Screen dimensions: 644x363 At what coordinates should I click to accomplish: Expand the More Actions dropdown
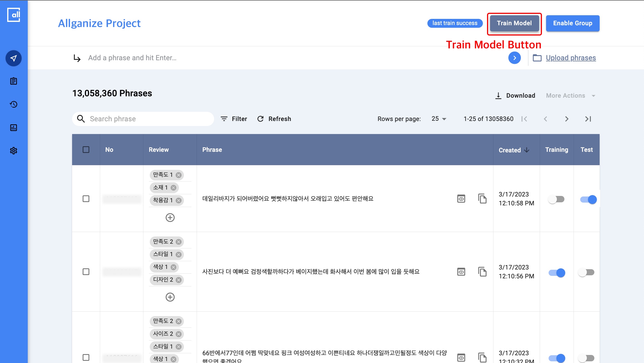tap(571, 95)
